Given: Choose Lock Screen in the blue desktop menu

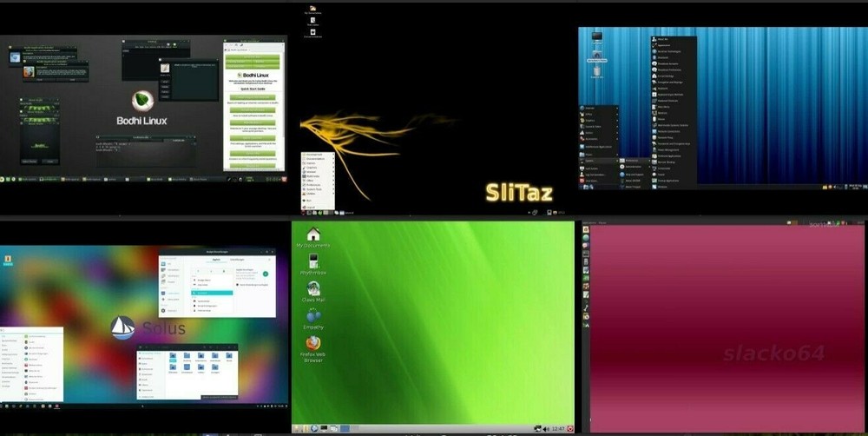Looking at the screenshot, I should click(599, 168).
